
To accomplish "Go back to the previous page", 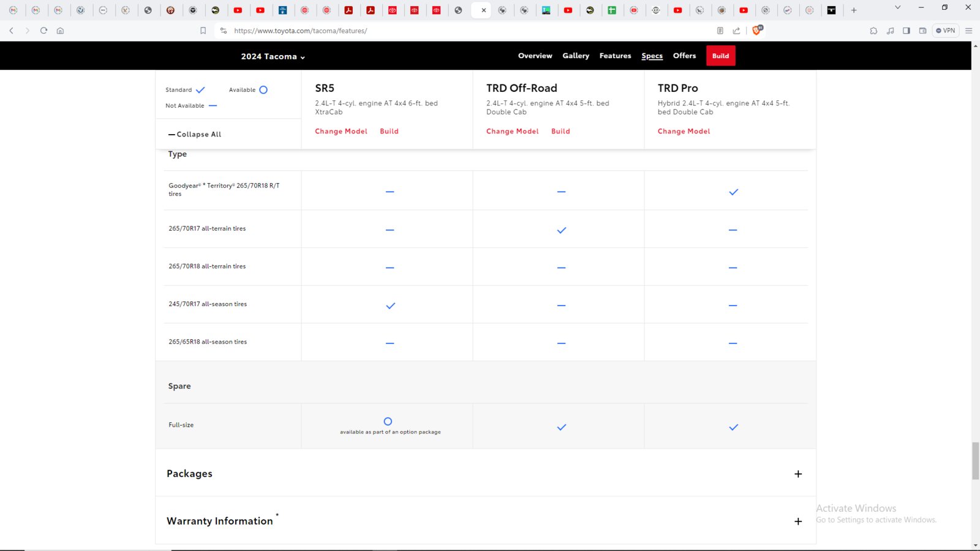I will 11,31.
